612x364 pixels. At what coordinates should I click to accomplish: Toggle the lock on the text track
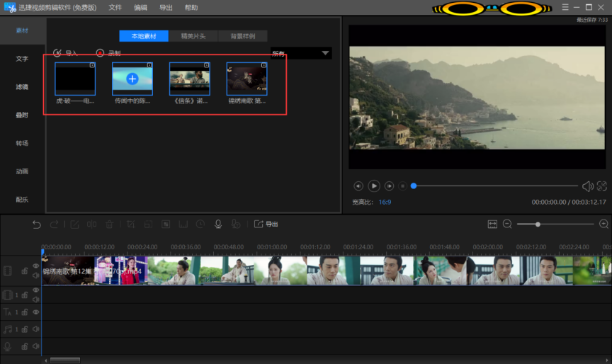(x=24, y=312)
